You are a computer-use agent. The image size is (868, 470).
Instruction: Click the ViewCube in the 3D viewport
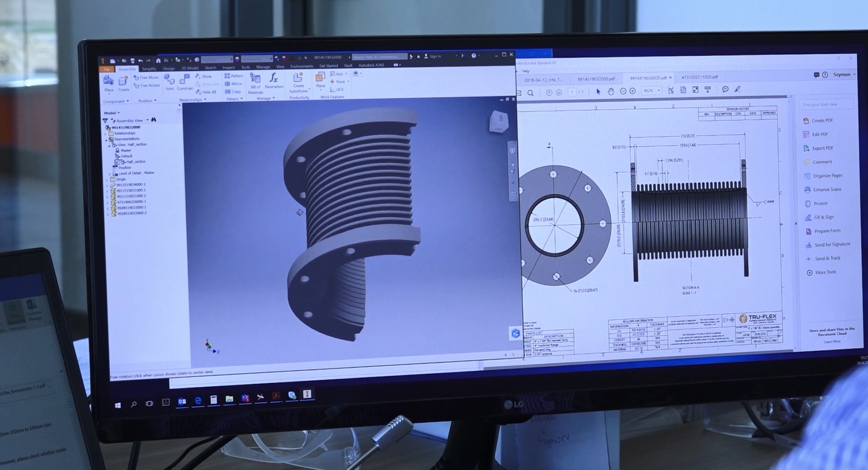click(498, 122)
